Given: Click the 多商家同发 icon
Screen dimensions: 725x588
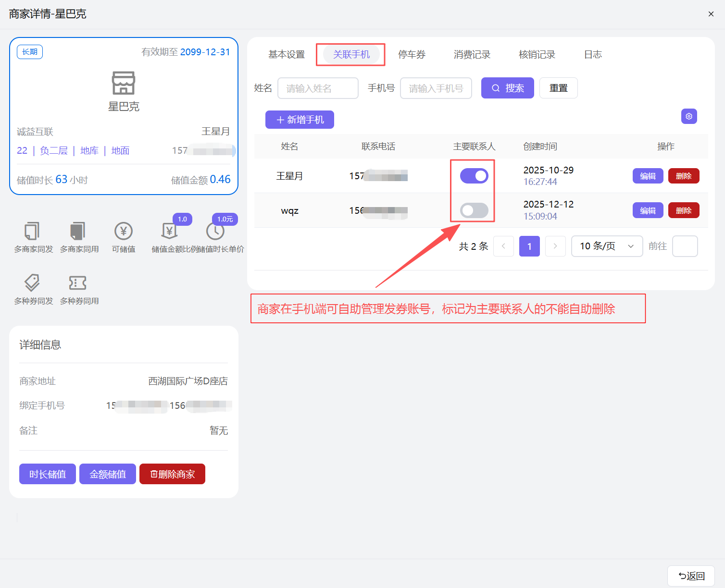Looking at the screenshot, I should click(32, 231).
